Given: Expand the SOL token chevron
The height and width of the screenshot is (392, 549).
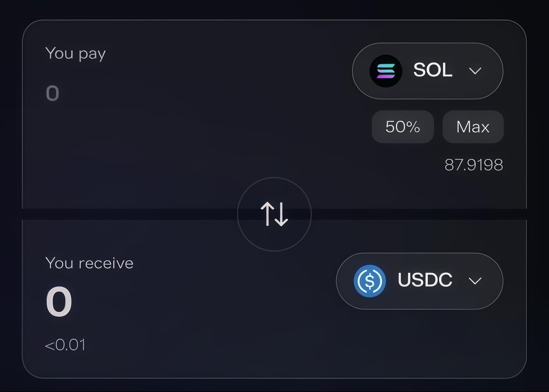Looking at the screenshot, I should (x=475, y=71).
